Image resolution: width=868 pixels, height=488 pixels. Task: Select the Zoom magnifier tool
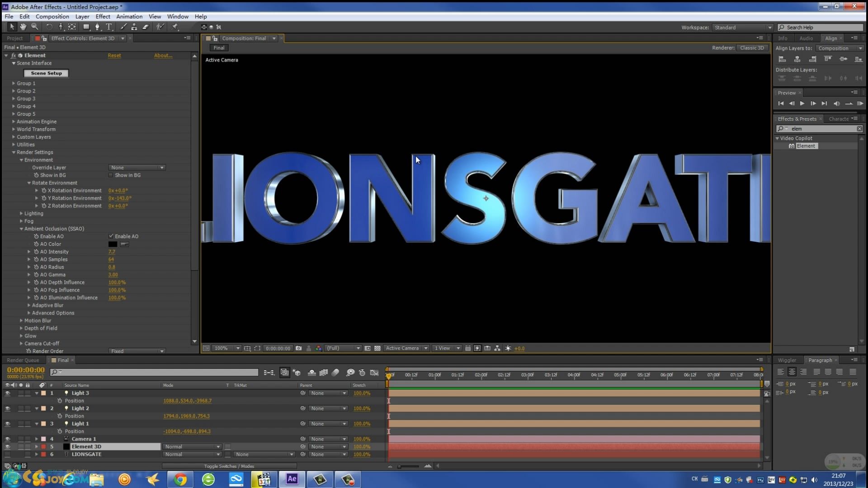(34, 27)
